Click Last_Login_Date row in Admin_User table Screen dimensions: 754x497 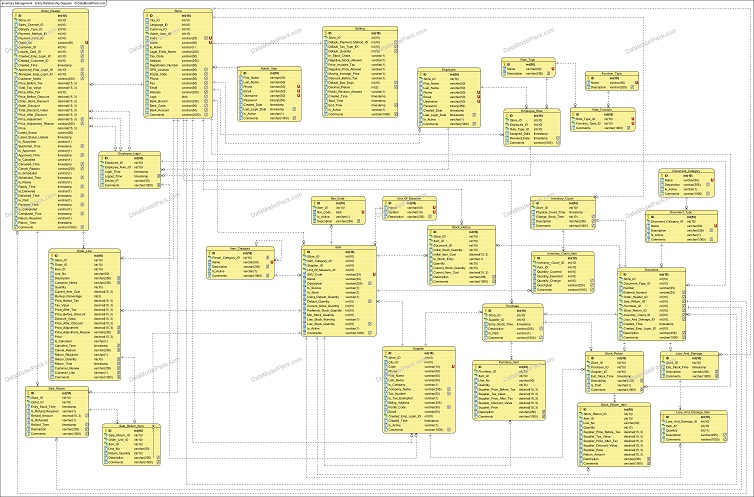point(269,109)
